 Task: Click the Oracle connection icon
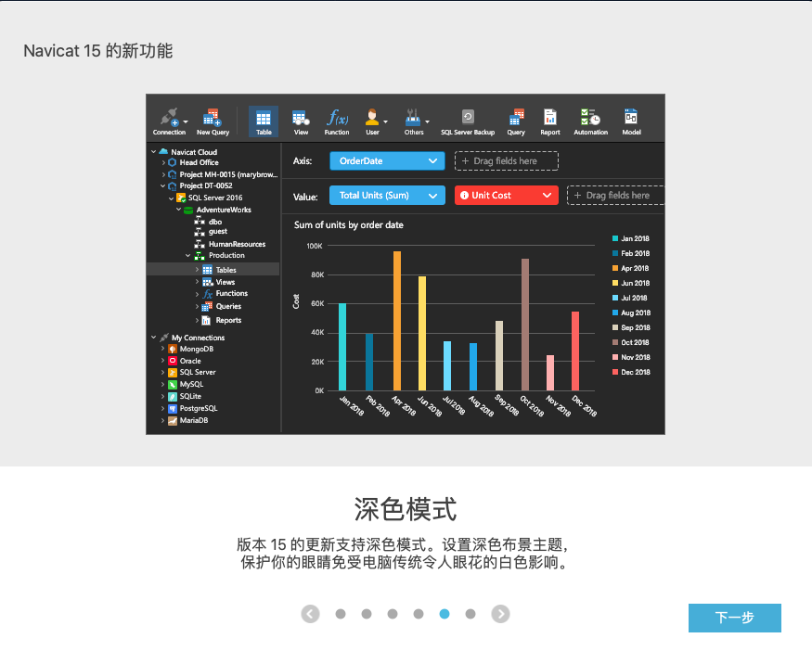point(173,361)
